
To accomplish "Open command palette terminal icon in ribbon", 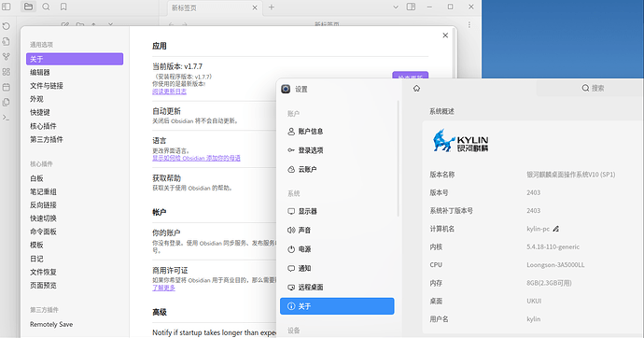I will (x=7, y=118).
